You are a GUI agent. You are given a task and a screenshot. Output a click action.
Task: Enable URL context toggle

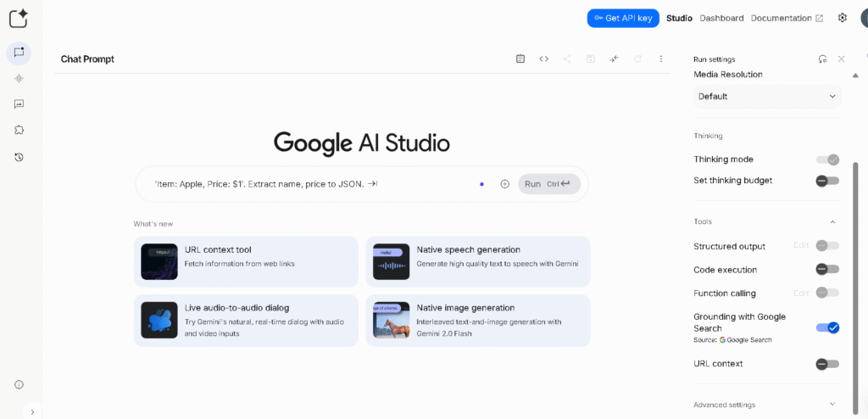point(827,364)
